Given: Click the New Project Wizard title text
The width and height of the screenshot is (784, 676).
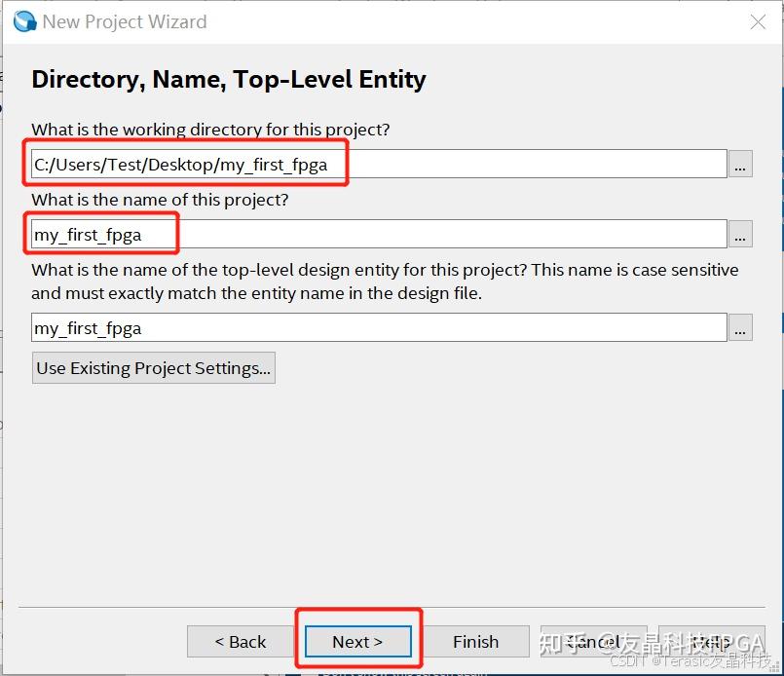Looking at the screenshot, I should [125, 21].
